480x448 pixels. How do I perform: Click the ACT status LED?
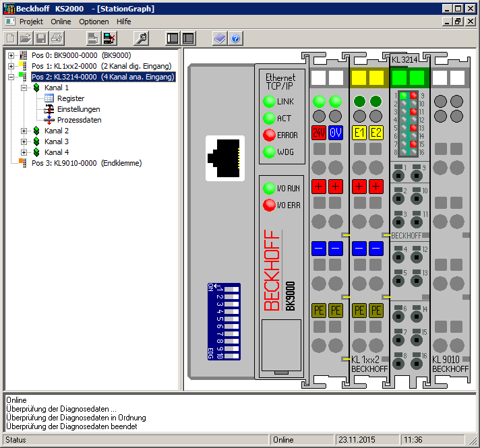point(269,118)
